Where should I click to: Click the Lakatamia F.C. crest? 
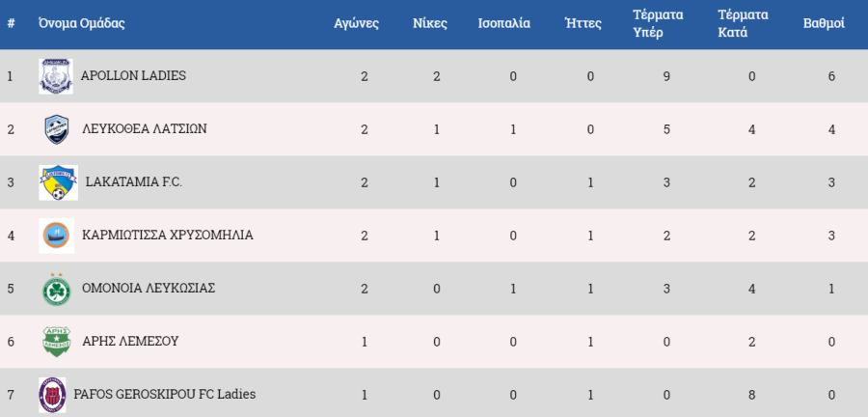58,182
